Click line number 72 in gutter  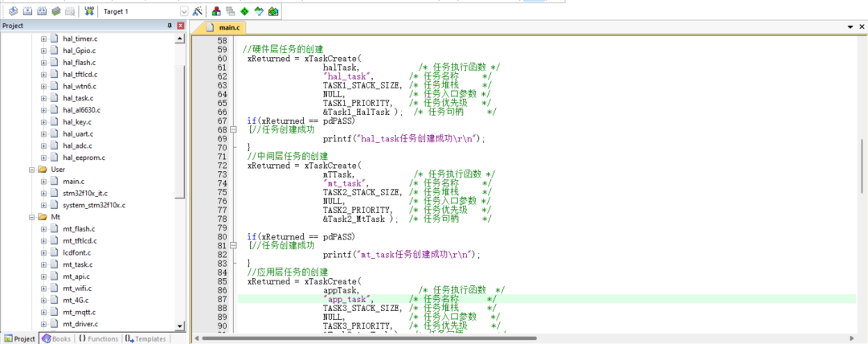point(223,166)
